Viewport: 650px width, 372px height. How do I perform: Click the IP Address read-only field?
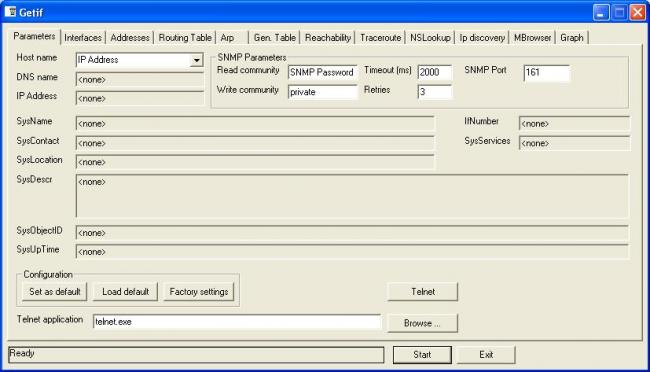pos(140,98)
